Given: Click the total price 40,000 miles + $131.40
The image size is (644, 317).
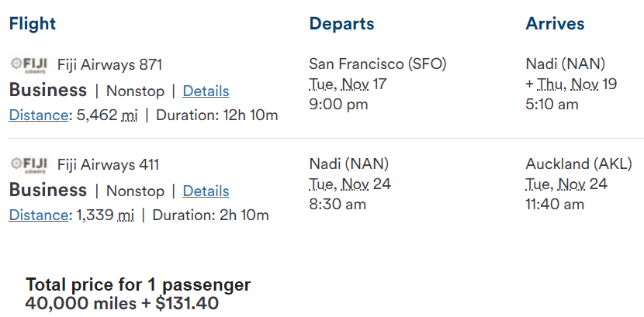Looking at the screenshot, I should click(x=122, y=304).
